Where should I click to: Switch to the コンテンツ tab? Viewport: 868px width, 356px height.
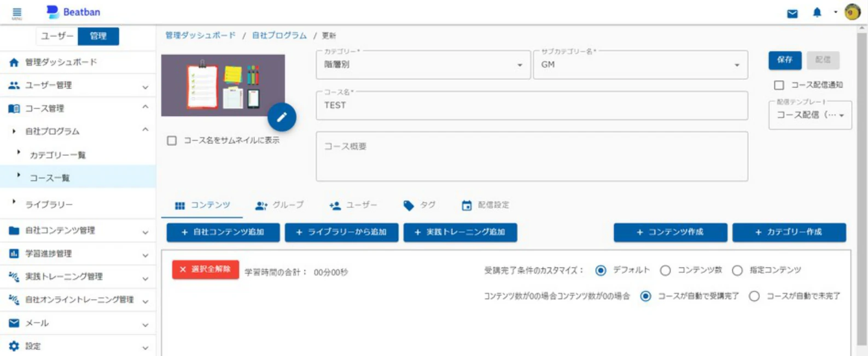pos(203,206)
